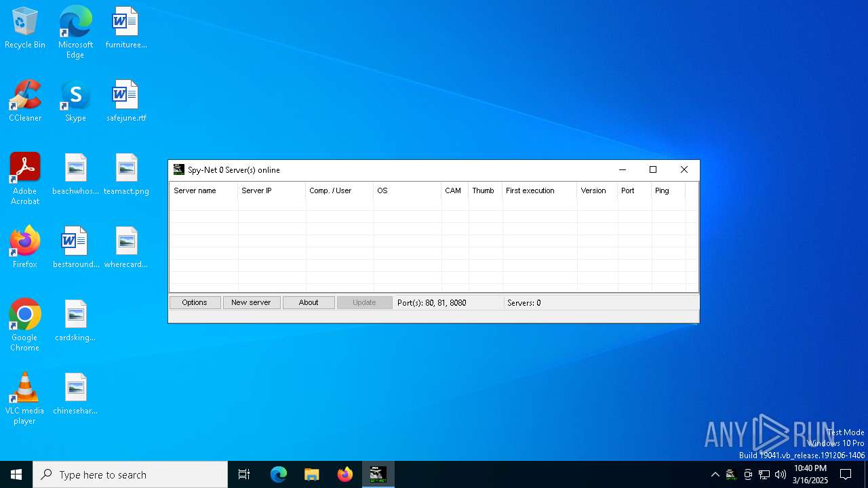
Task: Click the Spy-Net taskbar button
Action: (x=378, y=474)
